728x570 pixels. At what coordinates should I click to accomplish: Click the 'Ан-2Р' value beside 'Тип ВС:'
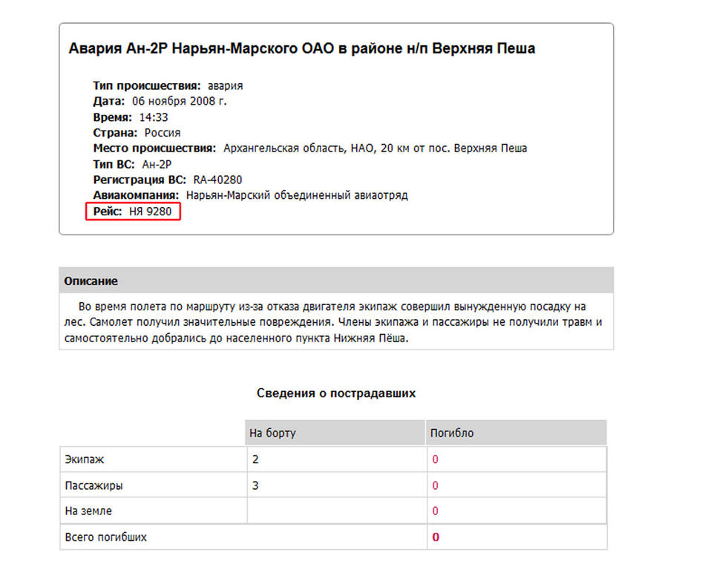[157, 164]
